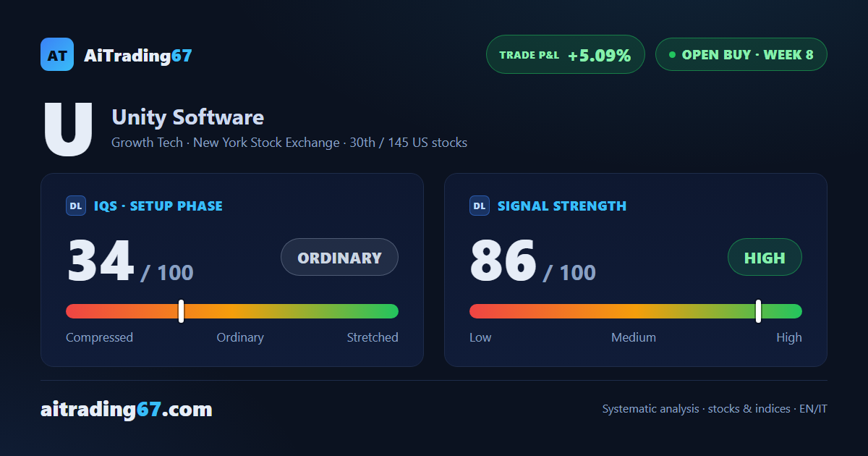Click the Stretched label under IQS bar

point(373,337)
